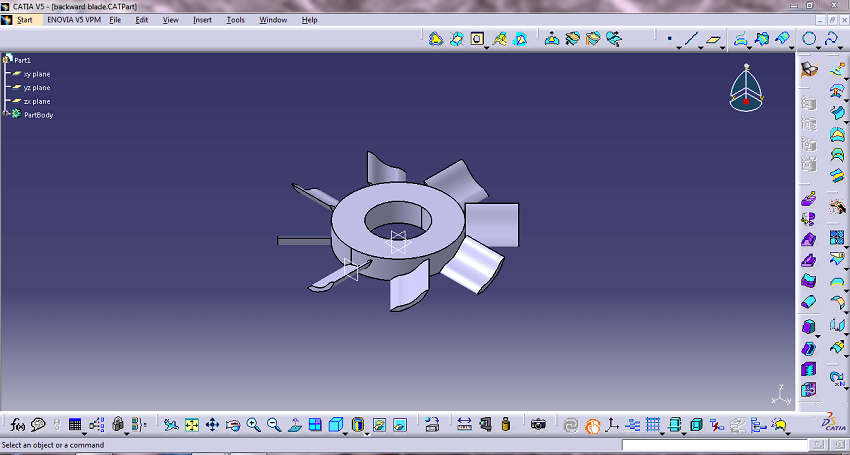Select the Line creation tool
This screenshot has width=850, height=455.
point(691,39)
